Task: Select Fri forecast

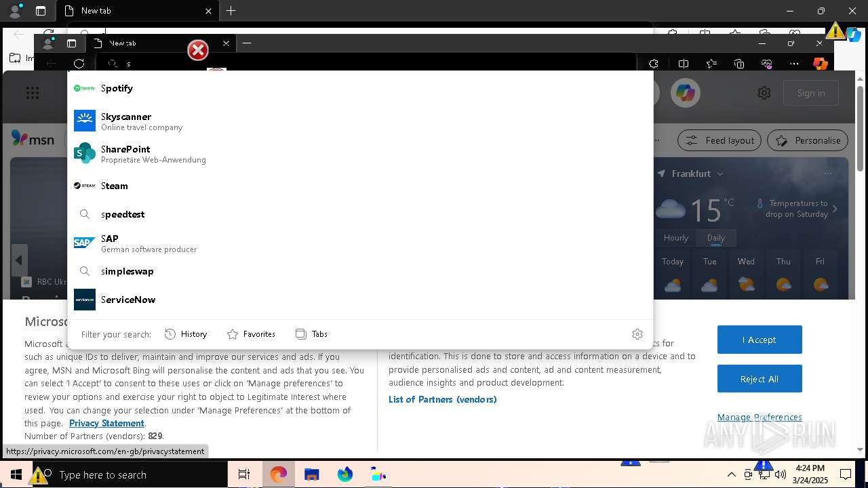Action: [821, 274]
